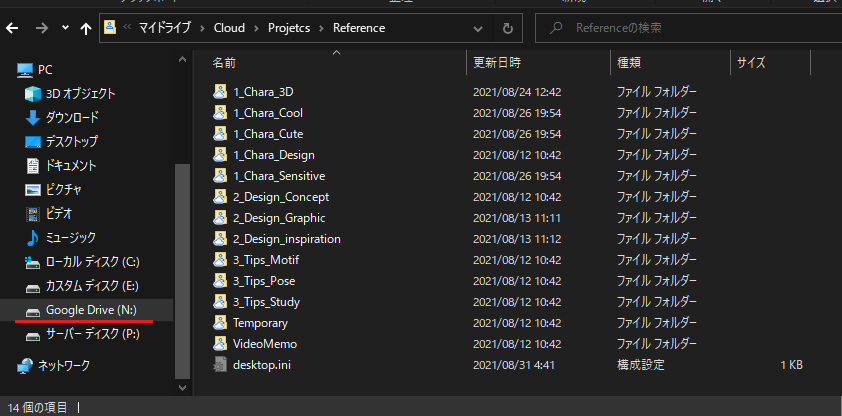
Task: Go back with the left arrow button
Action: 12,28
